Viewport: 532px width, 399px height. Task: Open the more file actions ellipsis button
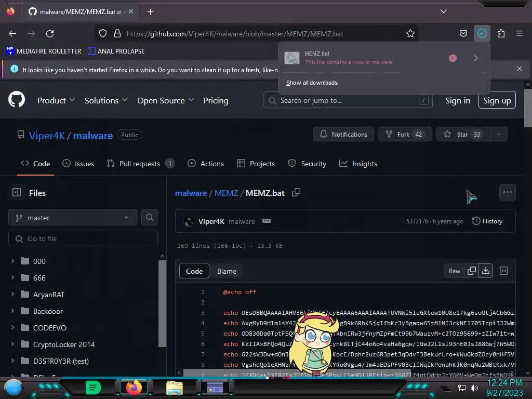507,192
